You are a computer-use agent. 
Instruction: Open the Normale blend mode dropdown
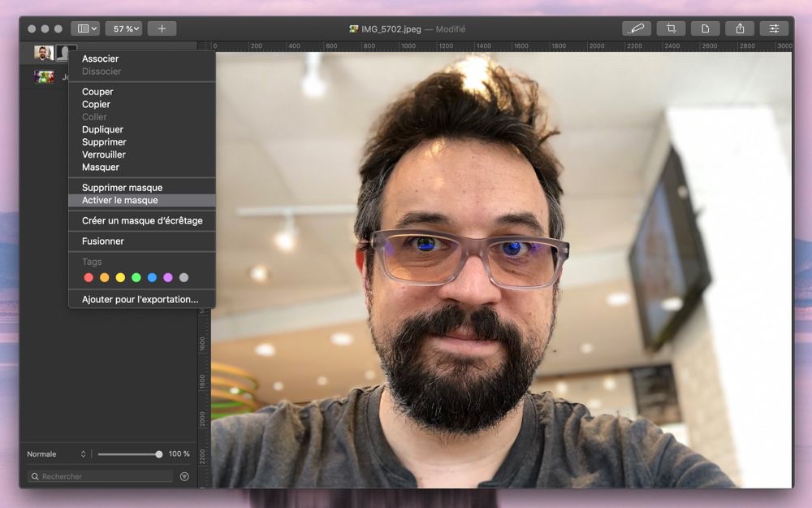pyautogui.click(x=56, y=454)
